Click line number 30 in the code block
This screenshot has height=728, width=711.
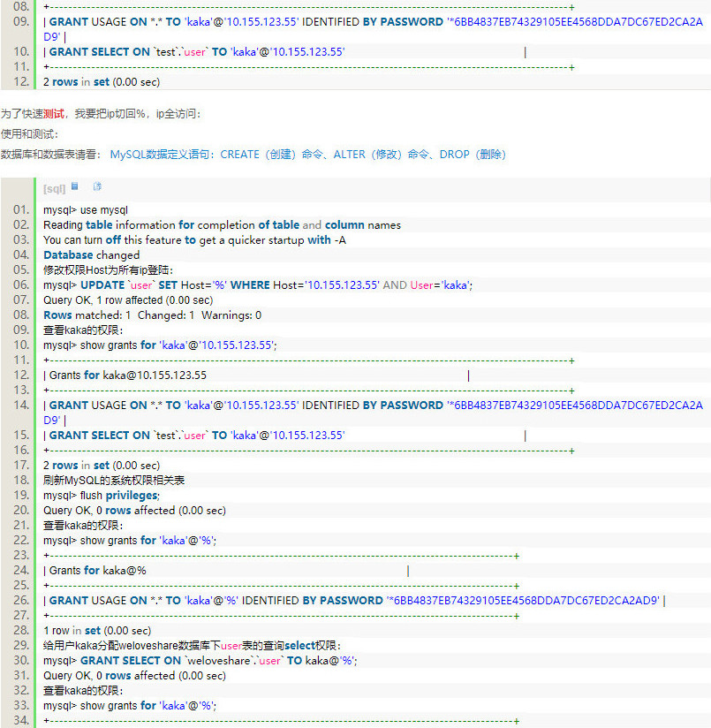click(x=21, y=660)
